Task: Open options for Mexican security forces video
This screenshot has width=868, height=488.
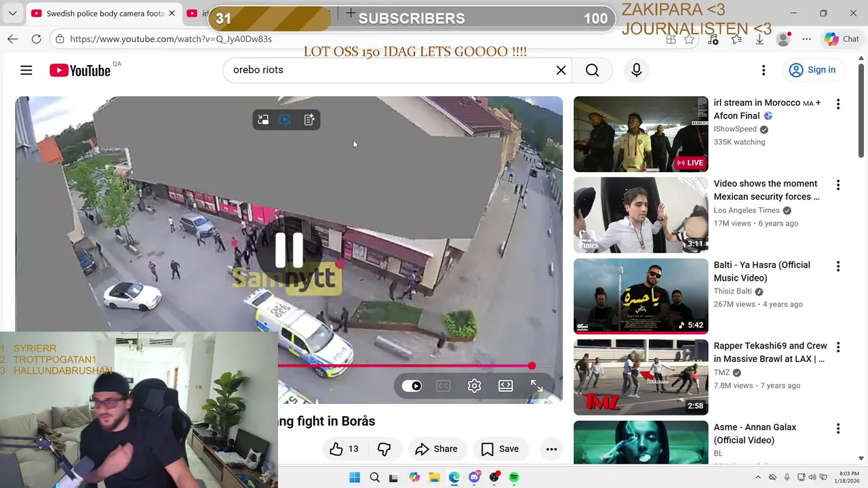Action: (x=838, y=185)
